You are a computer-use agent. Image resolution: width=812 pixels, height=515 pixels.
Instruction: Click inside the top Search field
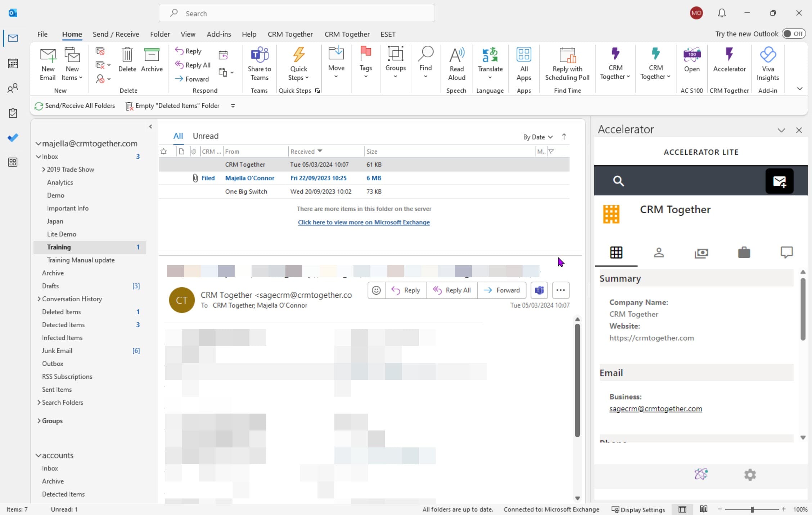point(297,13)
